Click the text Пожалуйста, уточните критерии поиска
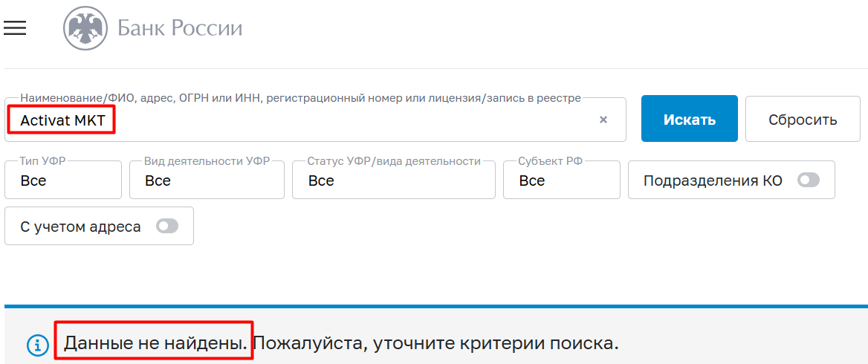 tap(435, 344)
